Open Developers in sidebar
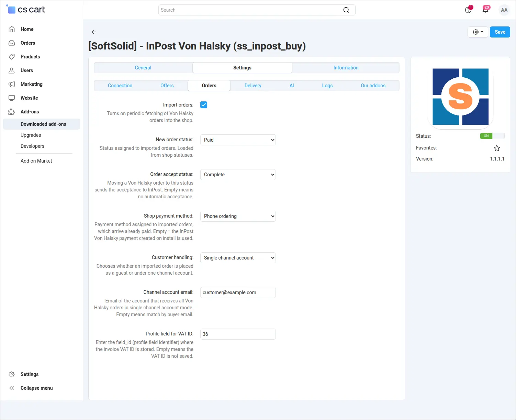The width and height of the screenshot is (516, 420). [32, 146]
